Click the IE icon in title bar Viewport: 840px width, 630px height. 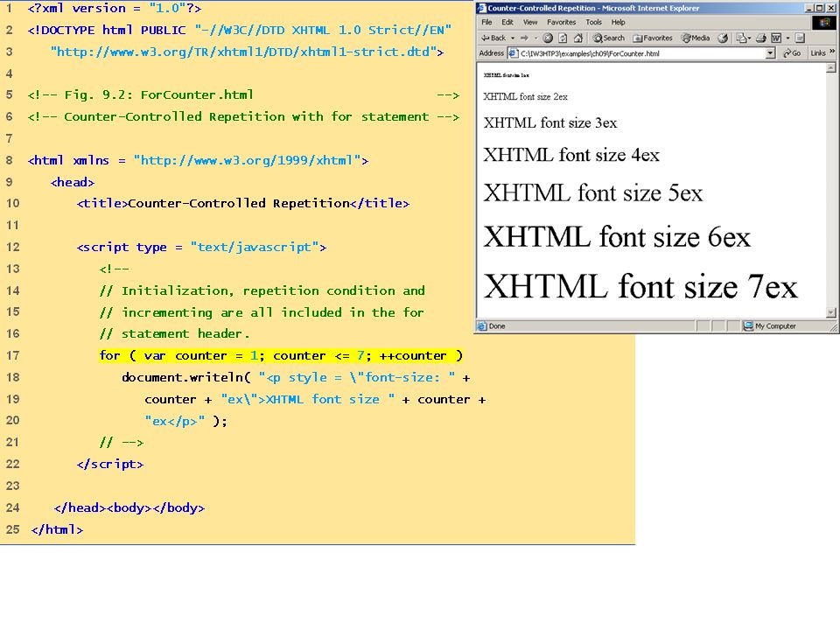[481, 8]
